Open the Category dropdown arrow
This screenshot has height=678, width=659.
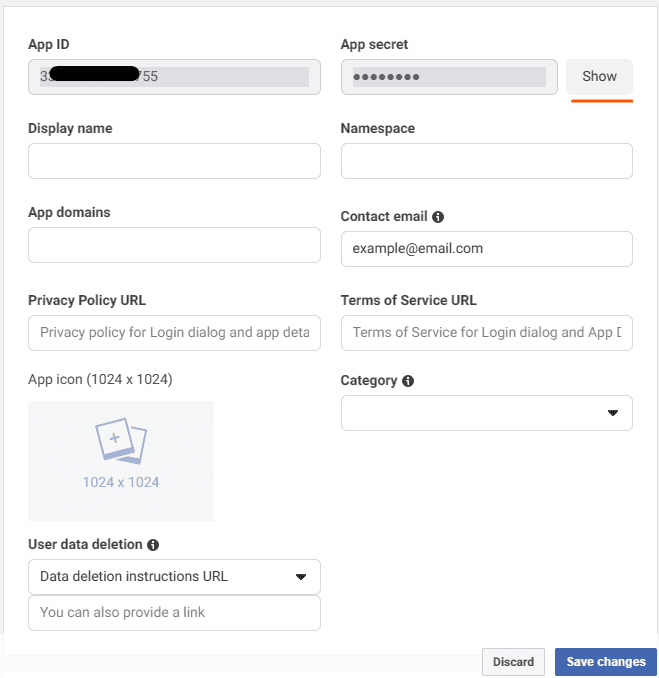[x=612, y=413]
